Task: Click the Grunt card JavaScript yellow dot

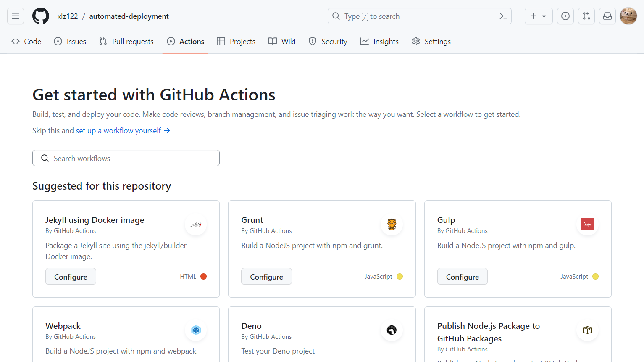Action: click(x=400, y=276)
